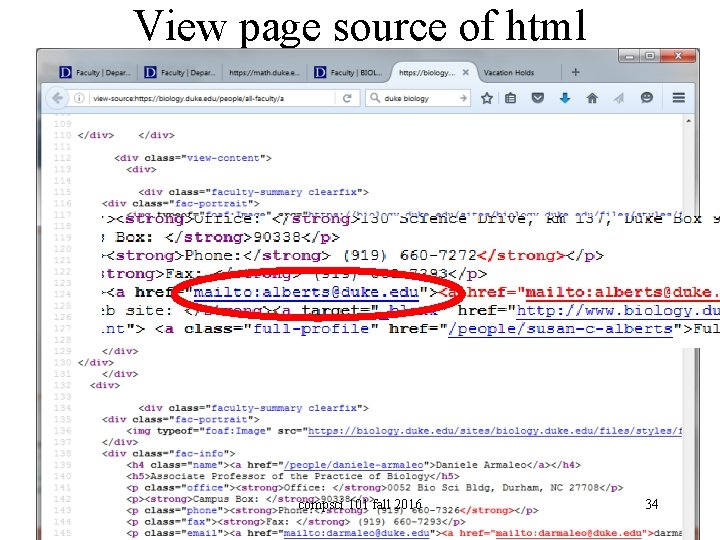Open the http://www.biology.du... link
720x540 pixels.
pos(618,311)
